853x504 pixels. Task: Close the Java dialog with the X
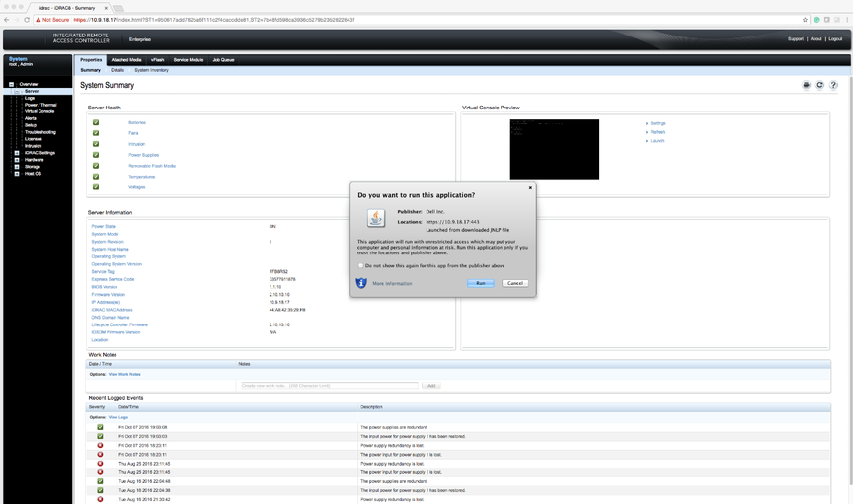(530, 187)
